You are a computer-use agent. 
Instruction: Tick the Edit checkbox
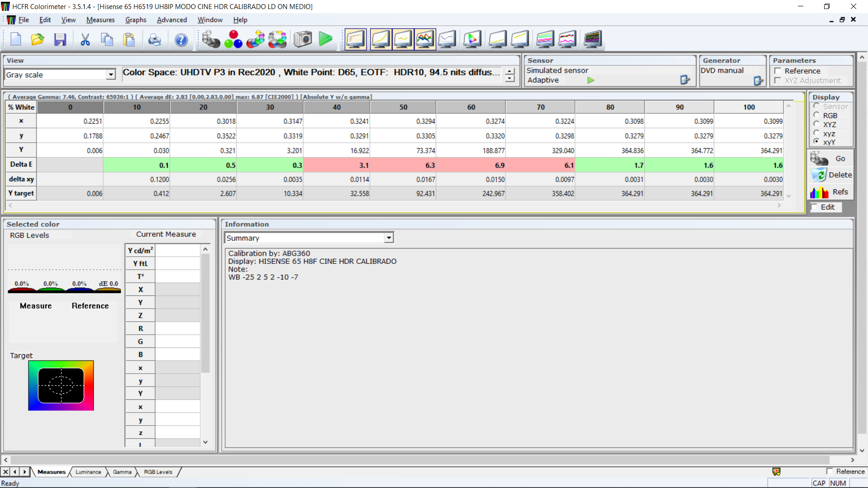pos(814,207)
